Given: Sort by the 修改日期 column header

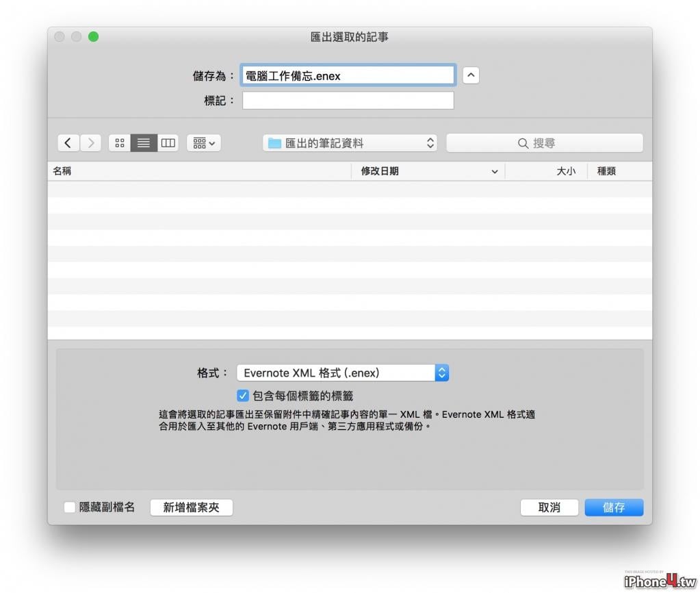Looking at the screenshot, I should click(x=380, y=171).
